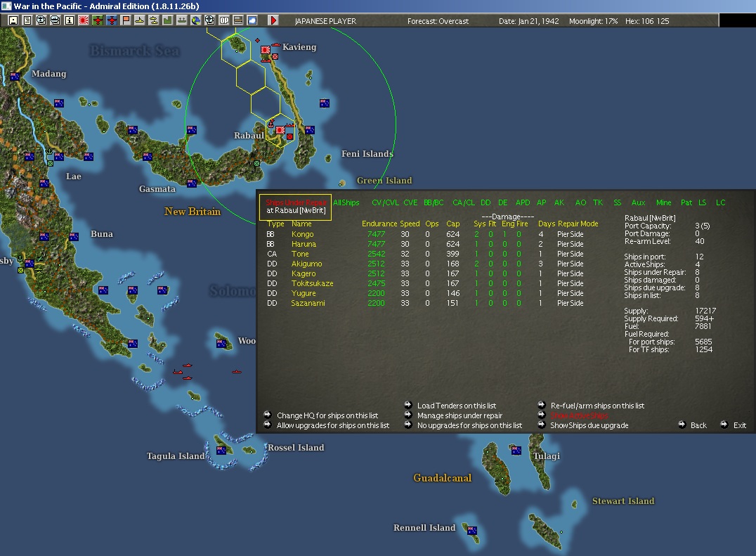Sort list by Type column

click(x=275, y=224)
